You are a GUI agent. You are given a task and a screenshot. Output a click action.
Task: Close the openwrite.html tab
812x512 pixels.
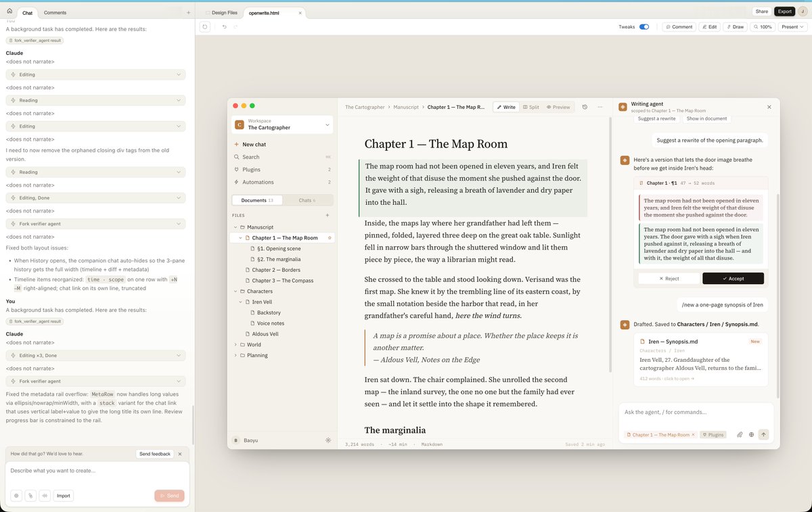[x=300, y=13]
